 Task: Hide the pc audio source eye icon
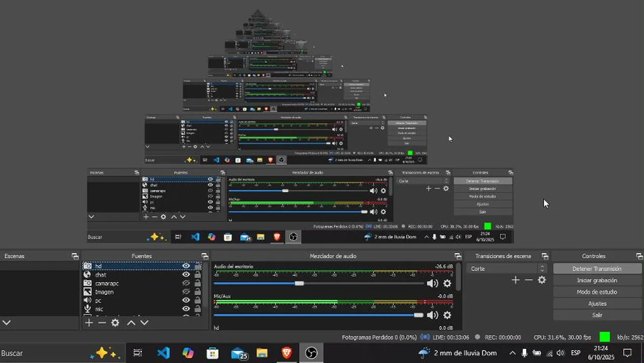point(186,300)
